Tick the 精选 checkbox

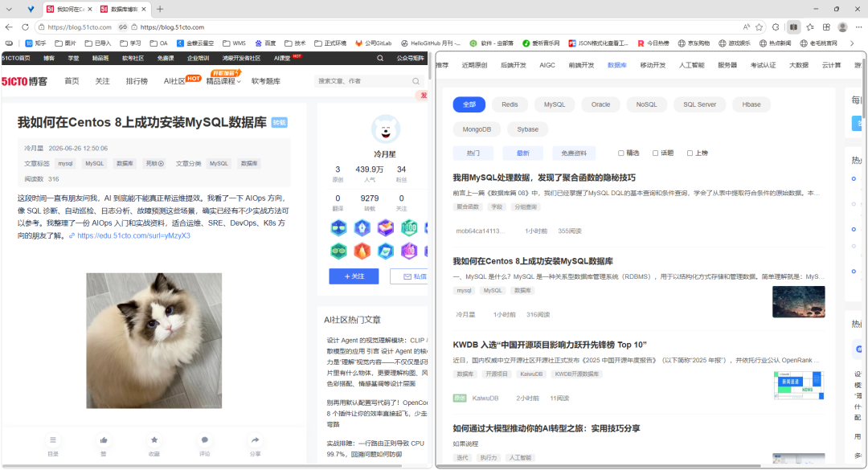click(621, 153)
